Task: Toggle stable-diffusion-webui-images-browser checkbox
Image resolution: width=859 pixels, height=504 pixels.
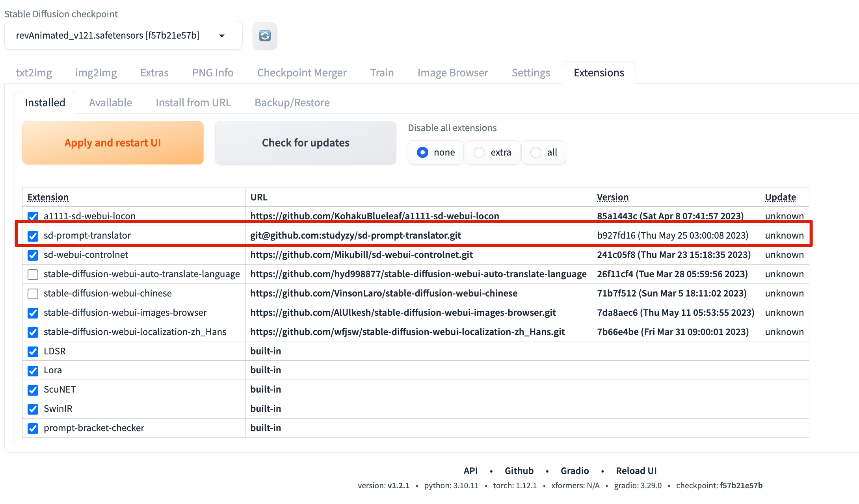Action: click(x=33, y=313)
